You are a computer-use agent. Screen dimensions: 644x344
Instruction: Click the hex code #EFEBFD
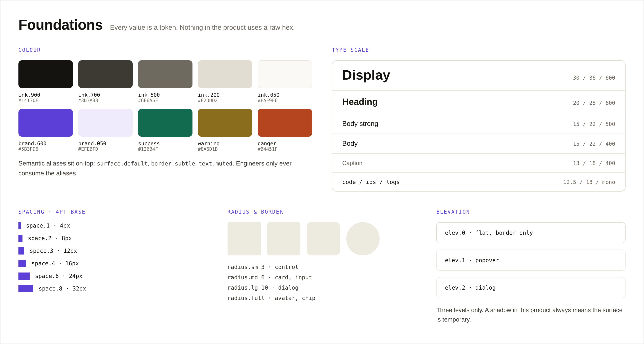[88, 149]
